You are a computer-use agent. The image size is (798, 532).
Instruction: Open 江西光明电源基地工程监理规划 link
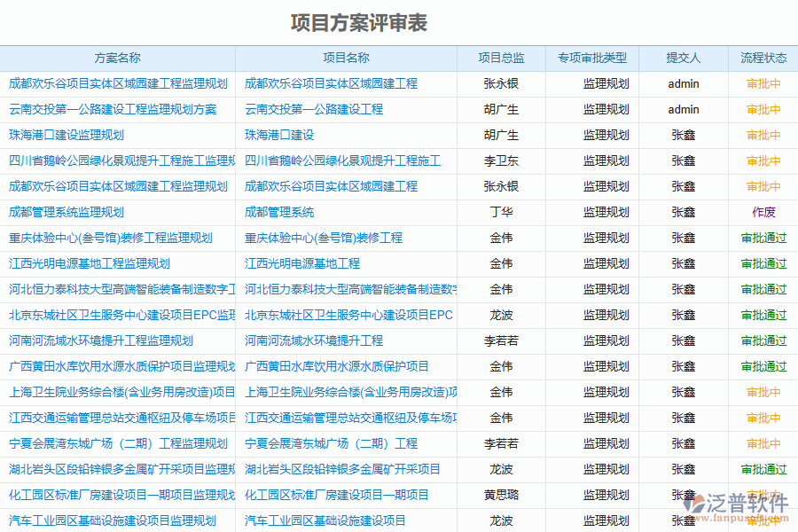[89, 263]
